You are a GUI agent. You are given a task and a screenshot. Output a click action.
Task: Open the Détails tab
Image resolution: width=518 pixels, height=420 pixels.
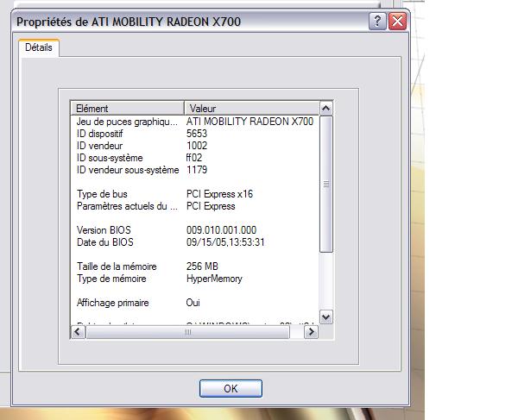39,47
